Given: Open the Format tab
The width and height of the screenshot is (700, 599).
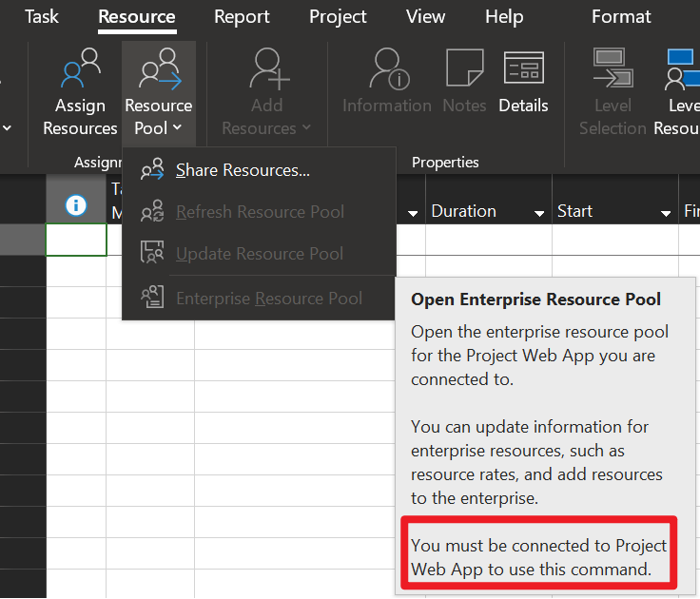Looking at the screenshot, I should pyautogui.click(x=621, y=16).
